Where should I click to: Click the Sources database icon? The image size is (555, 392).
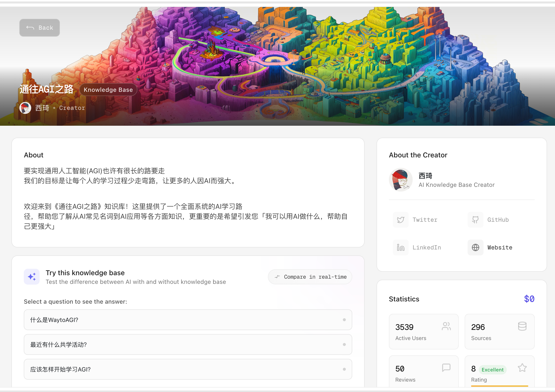tap(522, 326)
